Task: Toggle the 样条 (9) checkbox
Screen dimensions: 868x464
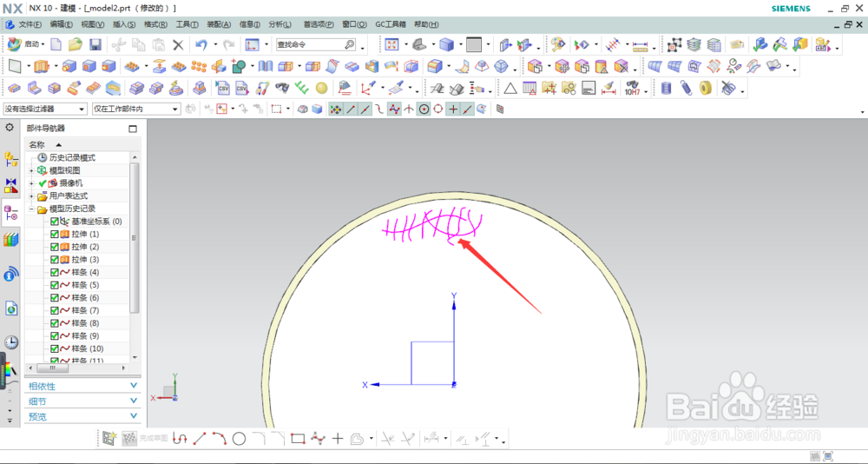Action: point(54,336)
